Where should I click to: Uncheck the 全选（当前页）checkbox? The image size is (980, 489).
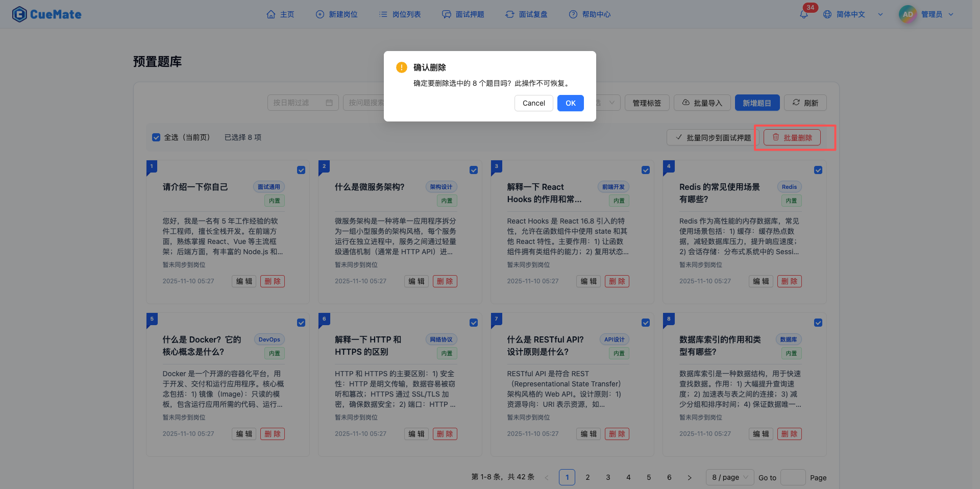156,137
